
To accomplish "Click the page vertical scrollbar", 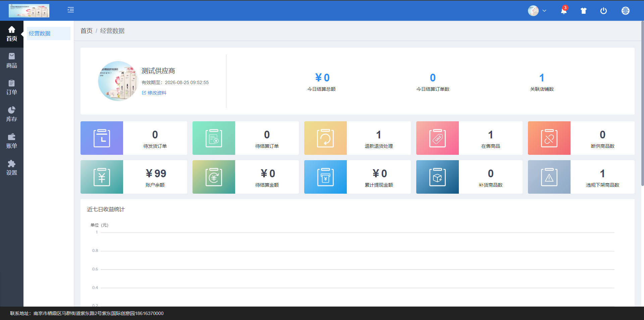I will [642, 104].
